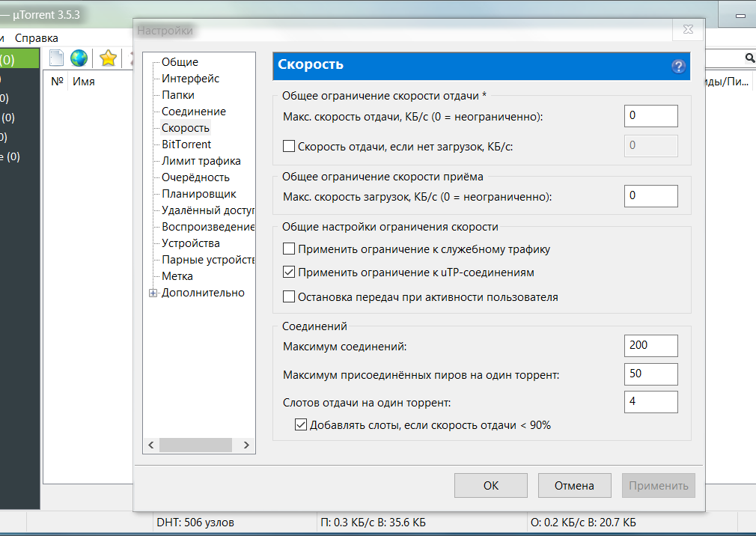Open the Папки settings section

point(178,95)
